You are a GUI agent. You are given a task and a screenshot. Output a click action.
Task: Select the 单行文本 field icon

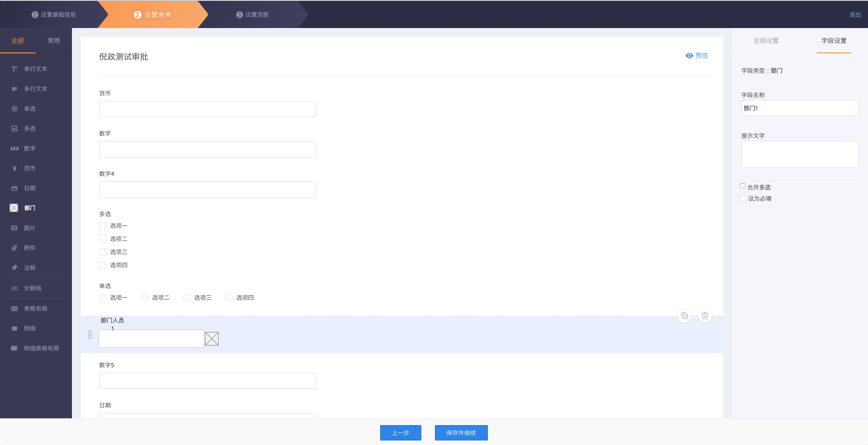tap(14, 69)
